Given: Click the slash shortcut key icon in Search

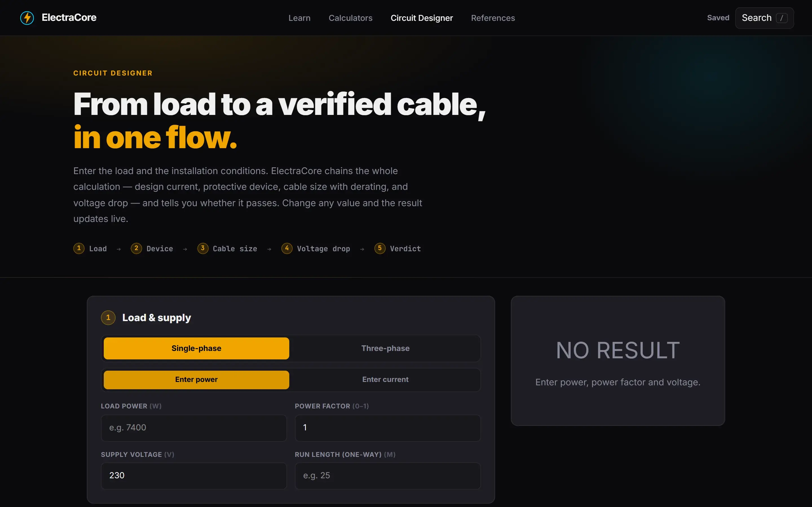Looking at the screenshot, I should [782, 18].
